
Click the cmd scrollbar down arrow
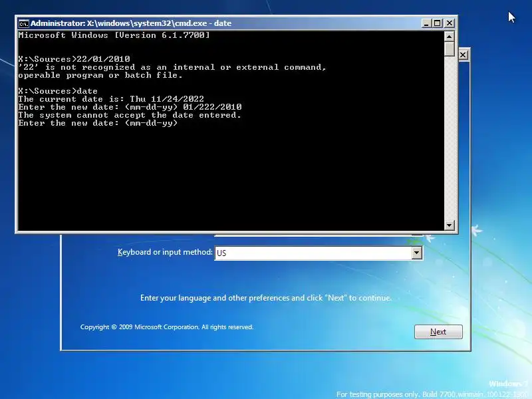coord(450,225)
